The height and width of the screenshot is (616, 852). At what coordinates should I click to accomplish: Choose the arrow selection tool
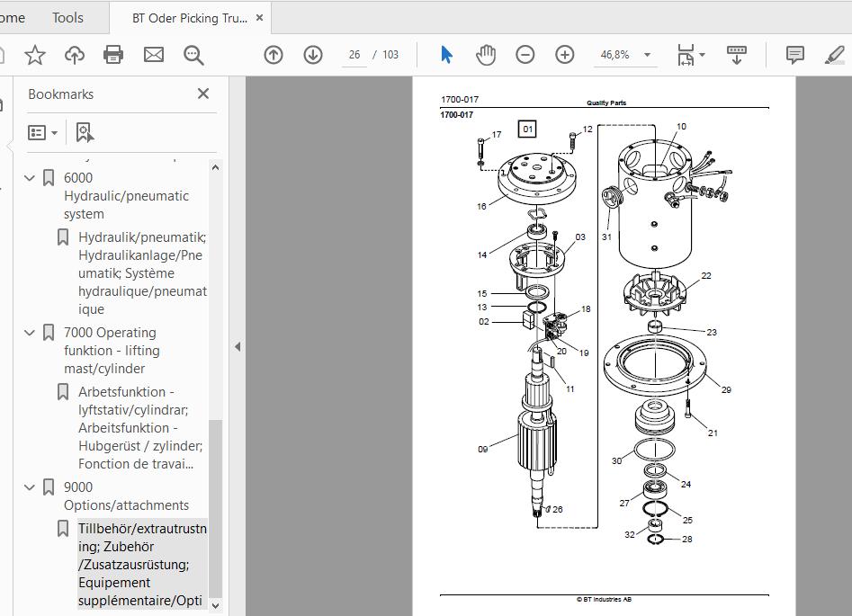click(x=446, y=55)
